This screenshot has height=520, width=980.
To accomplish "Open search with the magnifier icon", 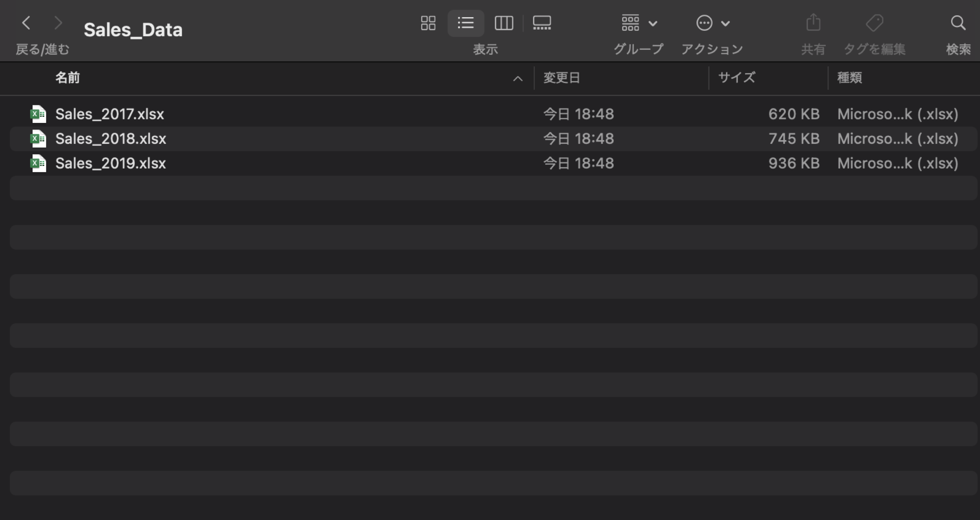I will click(x=958, y=23).
